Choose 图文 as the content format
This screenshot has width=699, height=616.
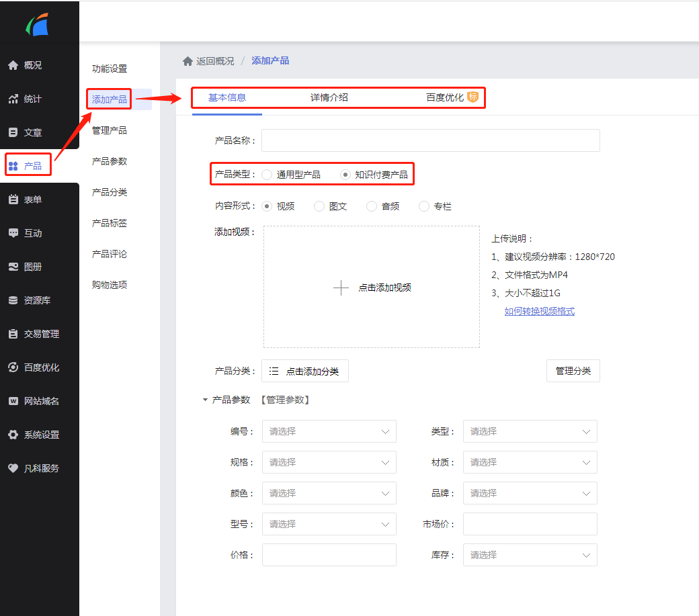click(319, 206)
